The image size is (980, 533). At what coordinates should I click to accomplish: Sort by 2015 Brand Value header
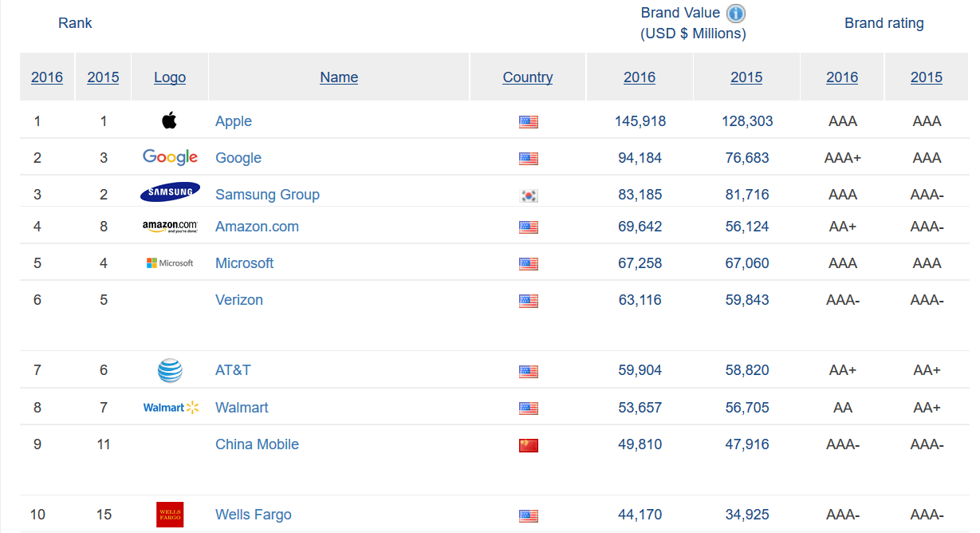coord(746,77)
